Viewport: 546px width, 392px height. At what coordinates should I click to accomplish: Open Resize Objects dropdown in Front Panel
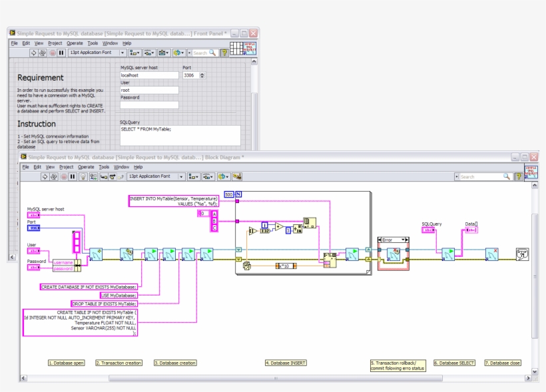pyautogui.click(x=164, y=53)
